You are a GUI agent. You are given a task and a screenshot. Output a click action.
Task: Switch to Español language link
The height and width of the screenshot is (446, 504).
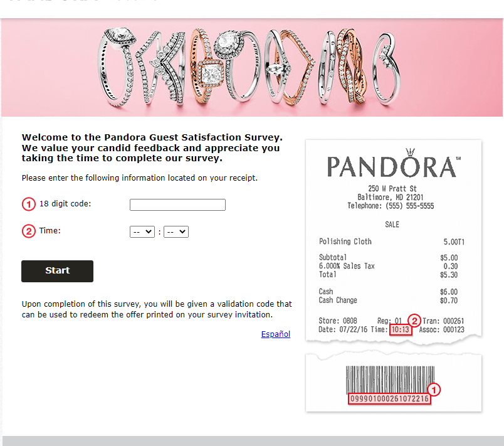[x=275, y=334]
